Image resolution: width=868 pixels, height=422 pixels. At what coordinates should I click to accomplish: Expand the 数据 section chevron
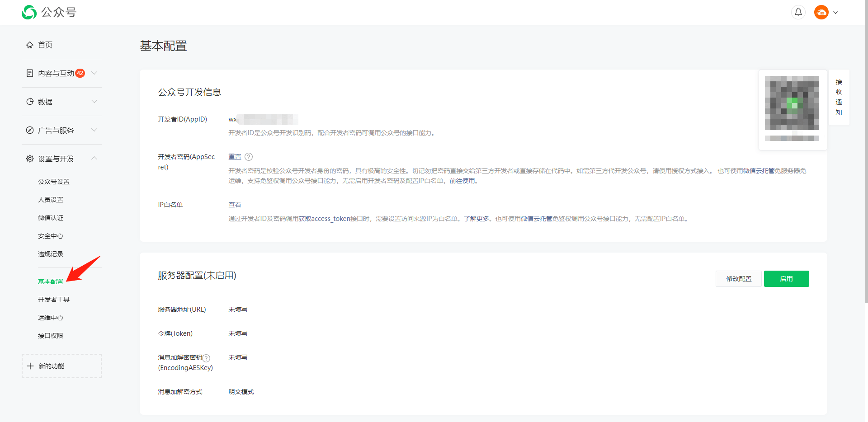94,101
